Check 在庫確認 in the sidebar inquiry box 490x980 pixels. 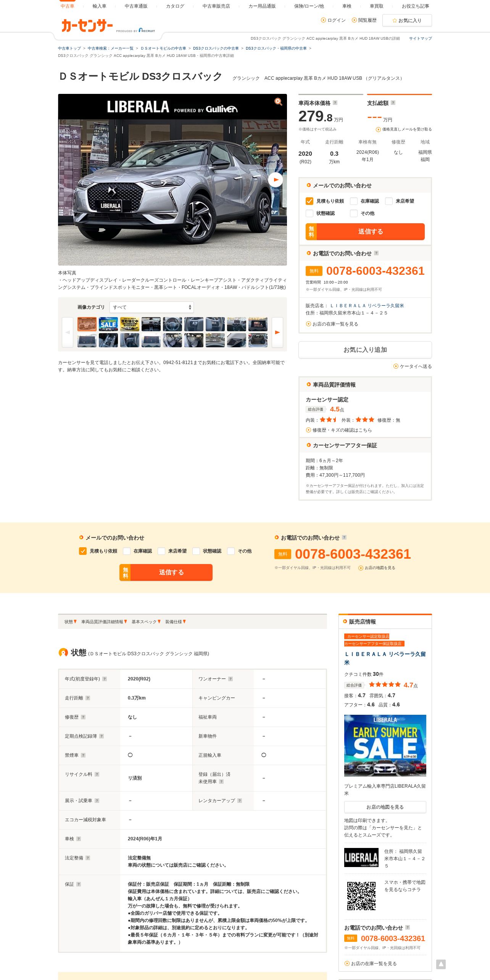(354, 201)
